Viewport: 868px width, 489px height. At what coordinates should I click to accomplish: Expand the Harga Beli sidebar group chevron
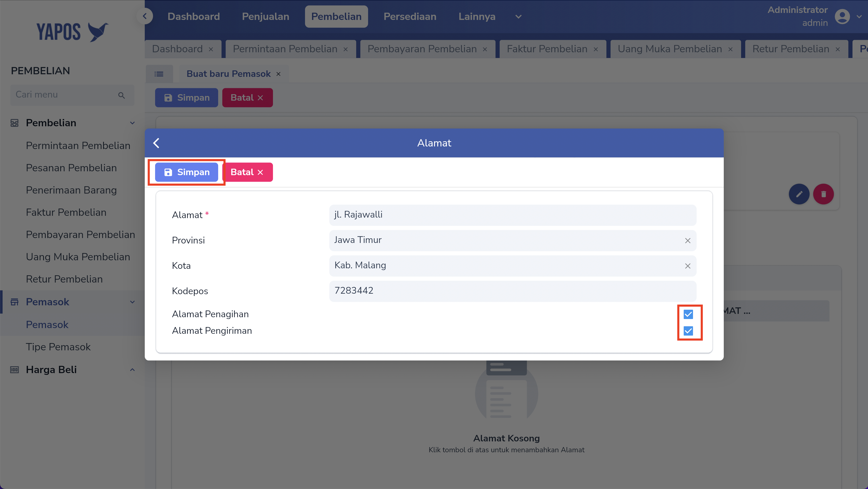click(132, 370)
